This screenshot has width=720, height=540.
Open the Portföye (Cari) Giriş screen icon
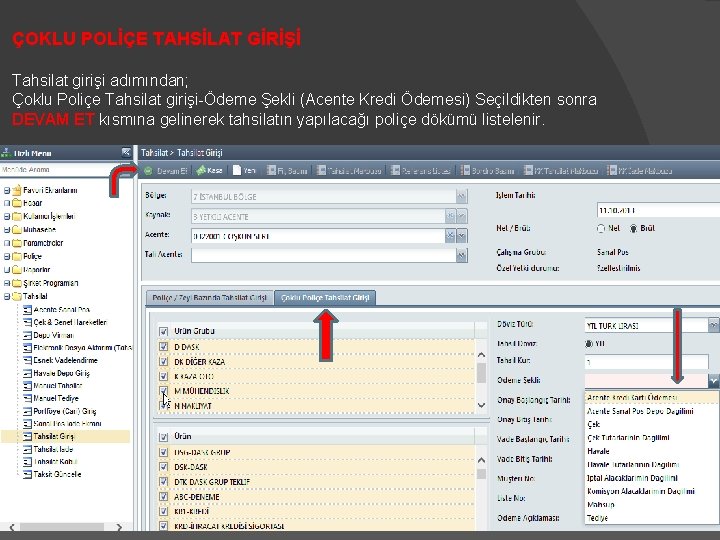pyautogui.click(x=28, y=411)
